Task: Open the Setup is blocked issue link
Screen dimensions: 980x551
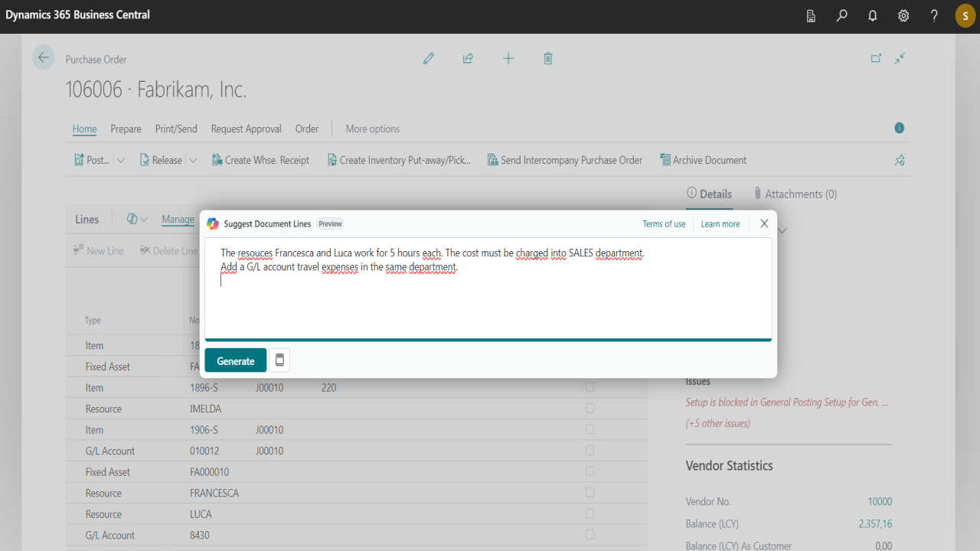Action: pyautogui.click(x=787, y=402)
